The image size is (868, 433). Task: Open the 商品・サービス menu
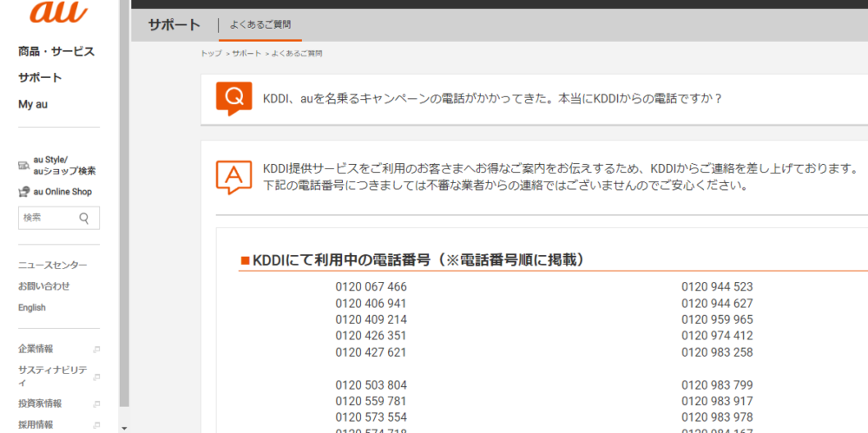click(x=56, y=51)
